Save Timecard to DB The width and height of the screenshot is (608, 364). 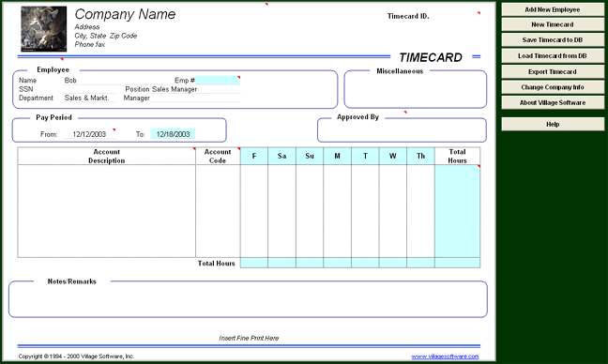tap(553, 40)
